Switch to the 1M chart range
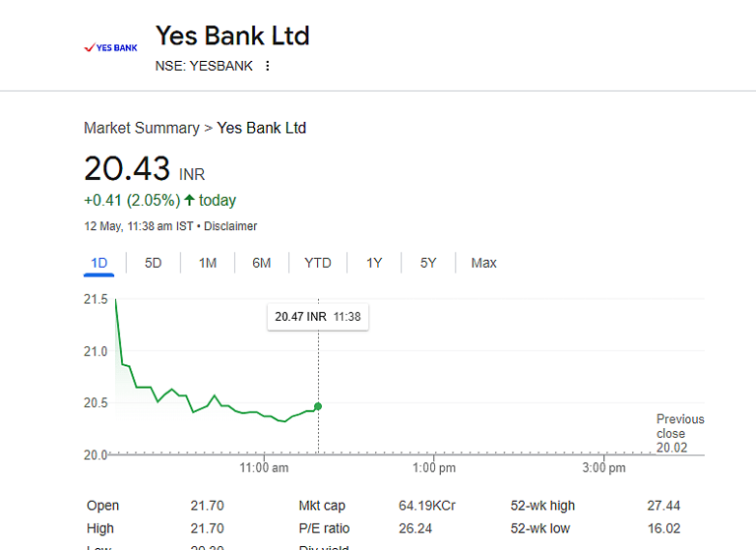 point(208,263)
